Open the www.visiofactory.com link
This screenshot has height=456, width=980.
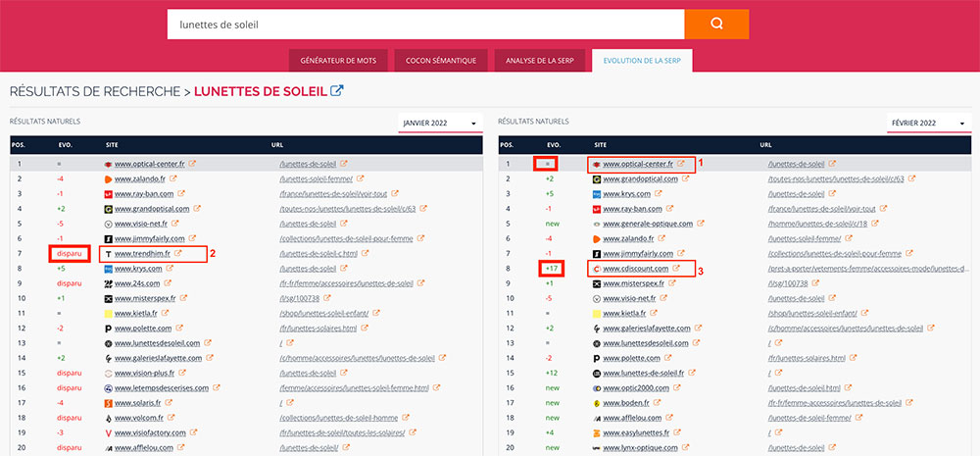[150, 432]
